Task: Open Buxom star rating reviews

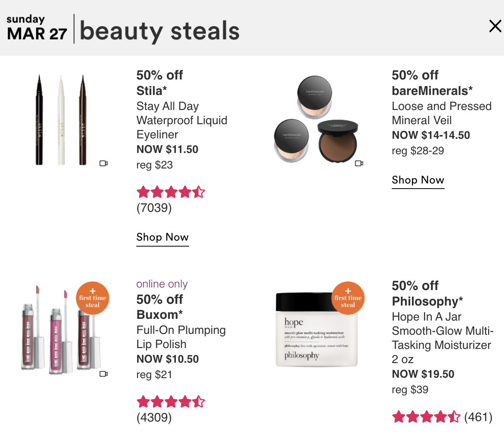Action: click(171, 402)
